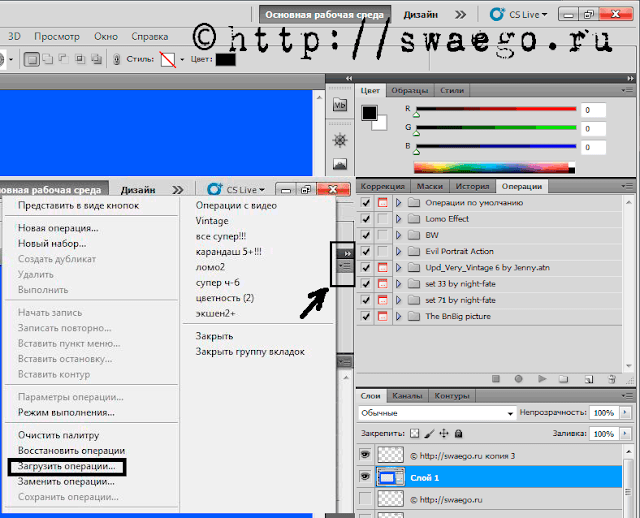Viewport: 640px width, 518px height.
Task: Click the R value input field
Action: point(593,110)
